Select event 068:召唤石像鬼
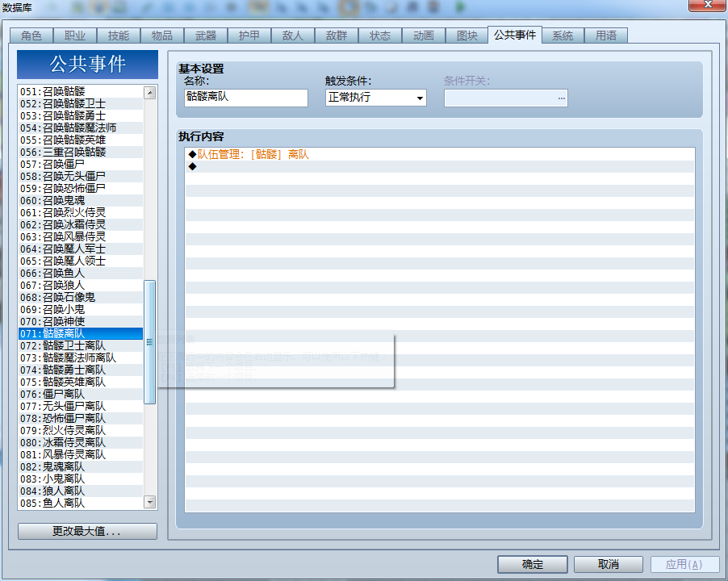 81,297
